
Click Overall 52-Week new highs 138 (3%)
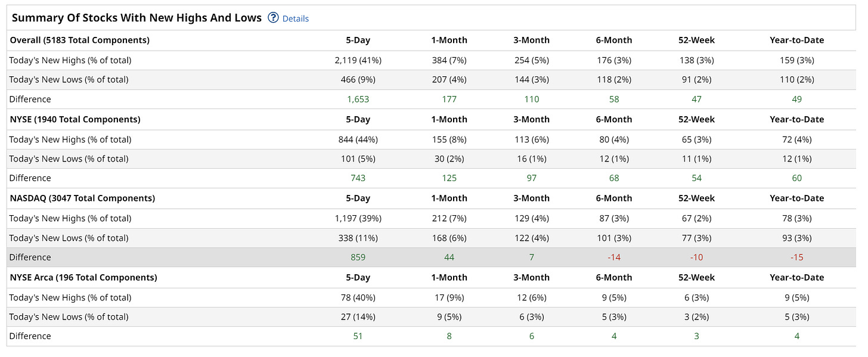point(696,60)
